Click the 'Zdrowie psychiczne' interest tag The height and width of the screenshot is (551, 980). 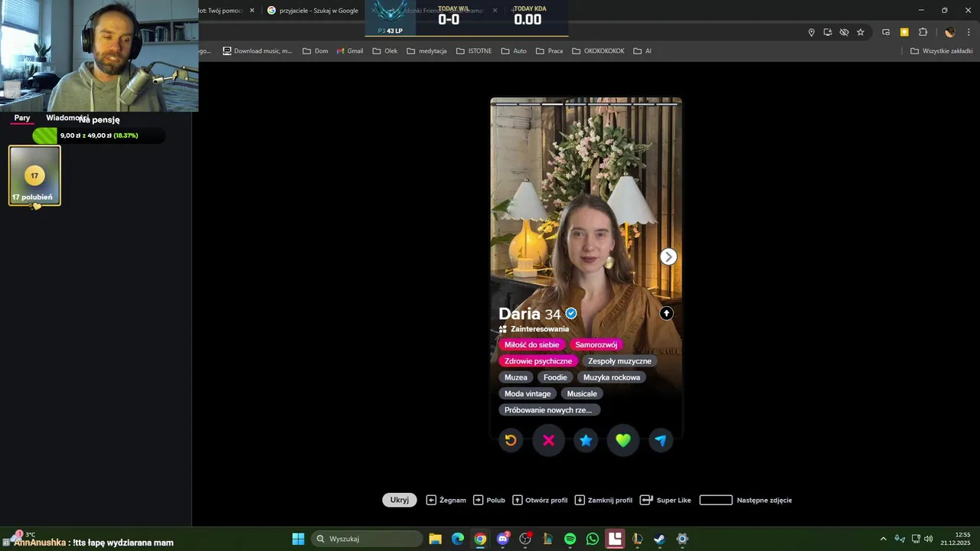tap(538, 361)
